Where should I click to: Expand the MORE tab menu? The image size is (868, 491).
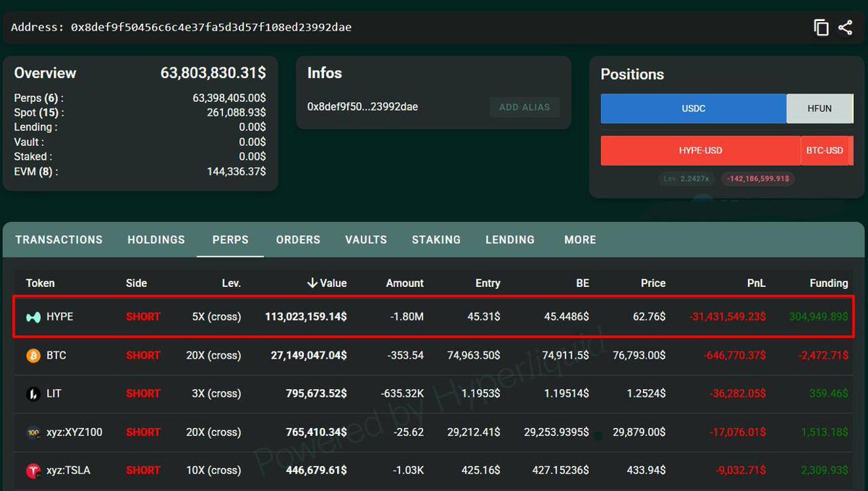coord(580,239)
